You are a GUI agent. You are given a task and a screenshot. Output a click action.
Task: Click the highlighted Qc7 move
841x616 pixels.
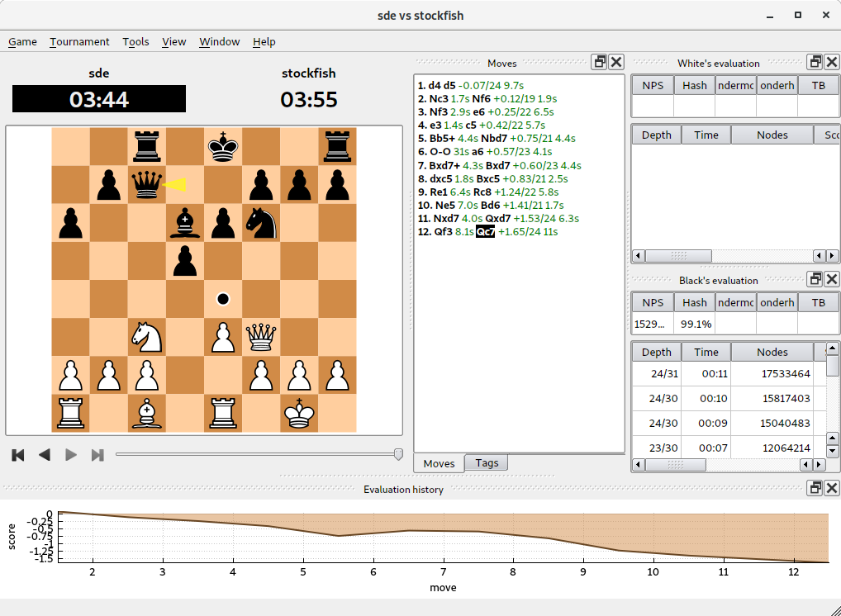click(x=486, y=231)
